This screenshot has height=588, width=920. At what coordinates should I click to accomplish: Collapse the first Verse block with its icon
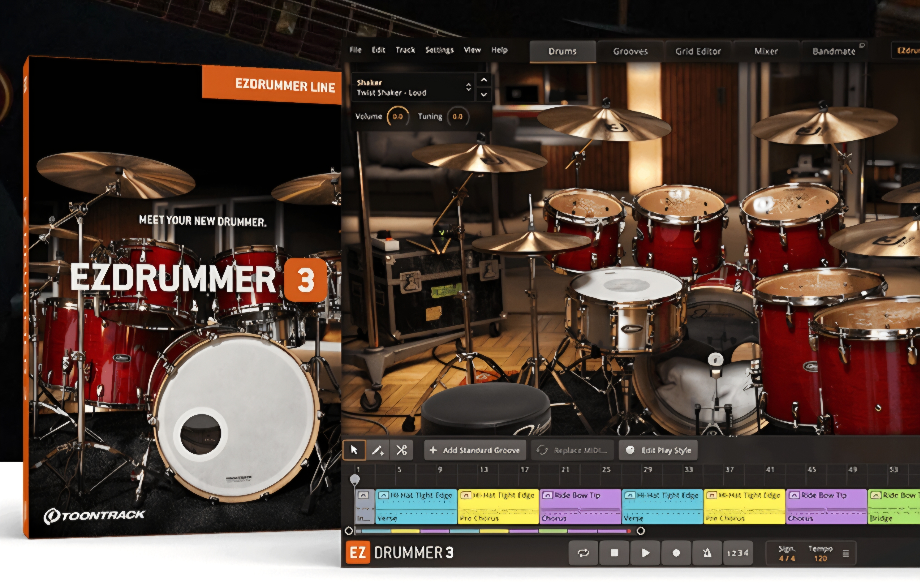(x=383, y=495)
